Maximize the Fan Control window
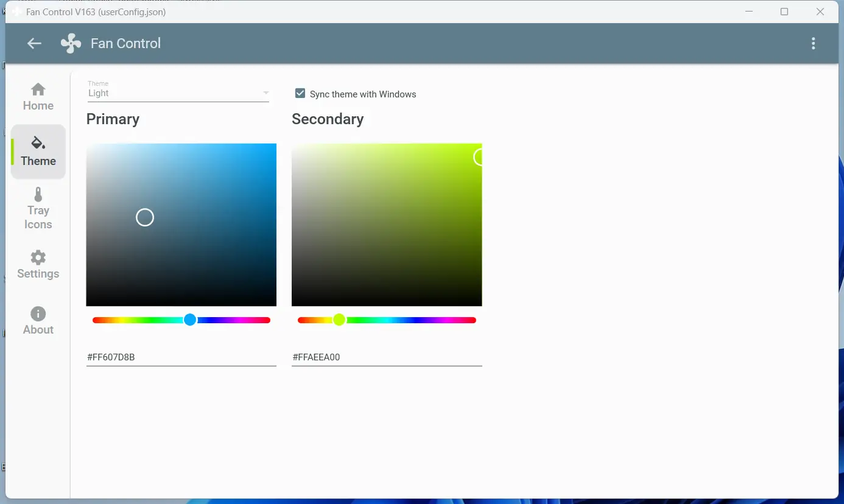Screen dimensions: 844x504 point(784,12)
